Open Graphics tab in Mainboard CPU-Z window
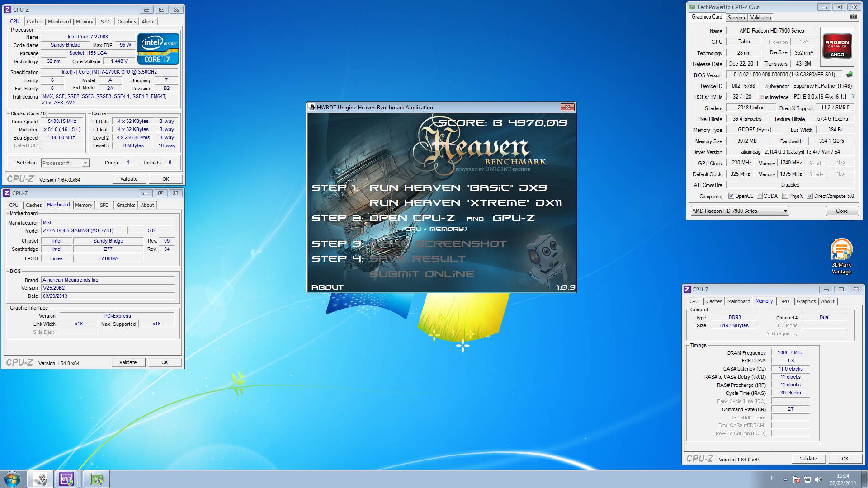 tap(126, 205)
